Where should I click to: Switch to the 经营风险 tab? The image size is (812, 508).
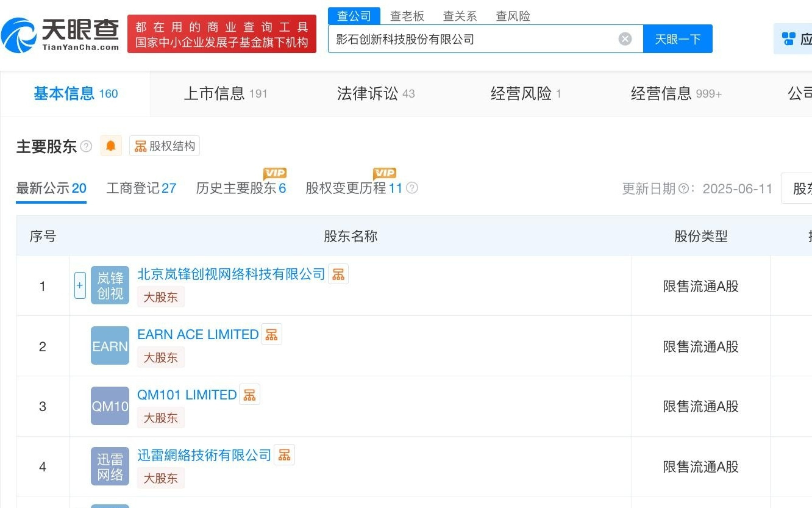coord(519,93)
